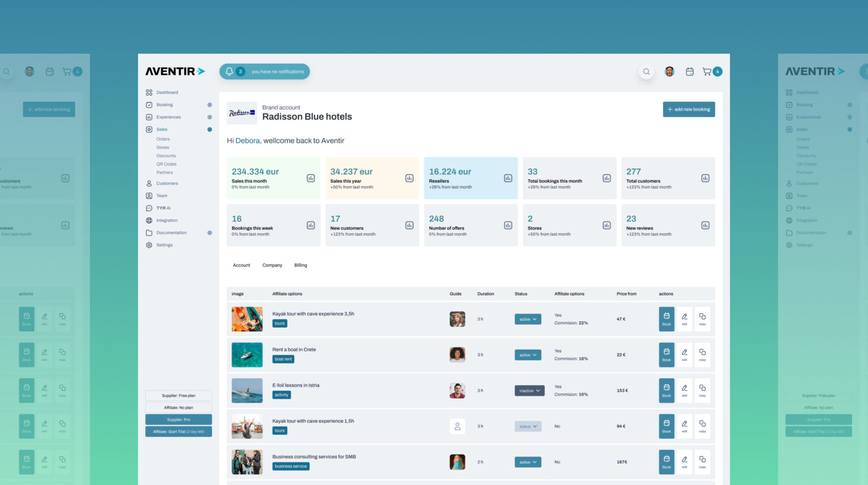Select the Affiliate: No plan option
Image resolution: width=868 pixels, height=485 pixels.
coord(179,408)
